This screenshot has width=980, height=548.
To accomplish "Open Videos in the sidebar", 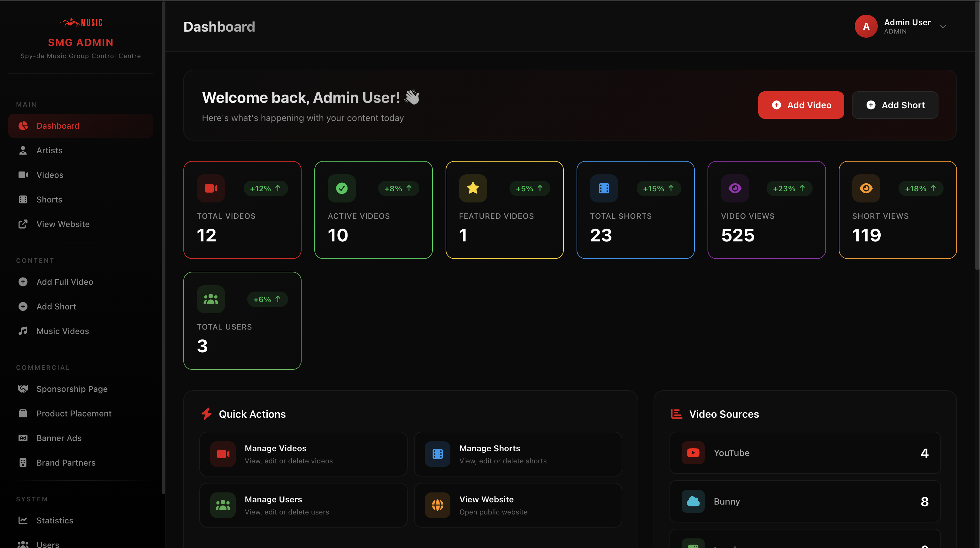I will coord(80,175).
